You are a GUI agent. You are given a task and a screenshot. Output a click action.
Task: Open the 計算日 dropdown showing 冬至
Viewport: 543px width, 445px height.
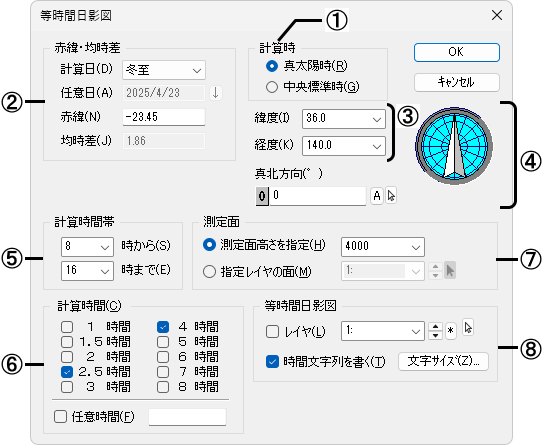point(164,70)
